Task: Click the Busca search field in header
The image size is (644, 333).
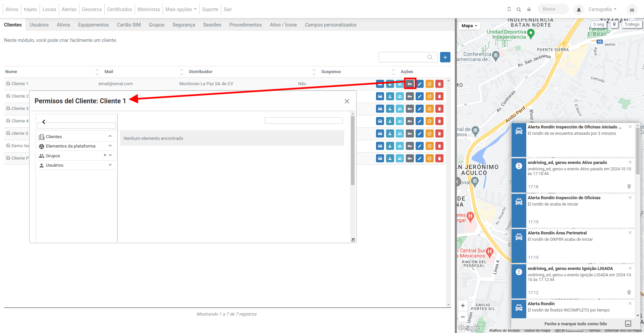Action: 553,9
